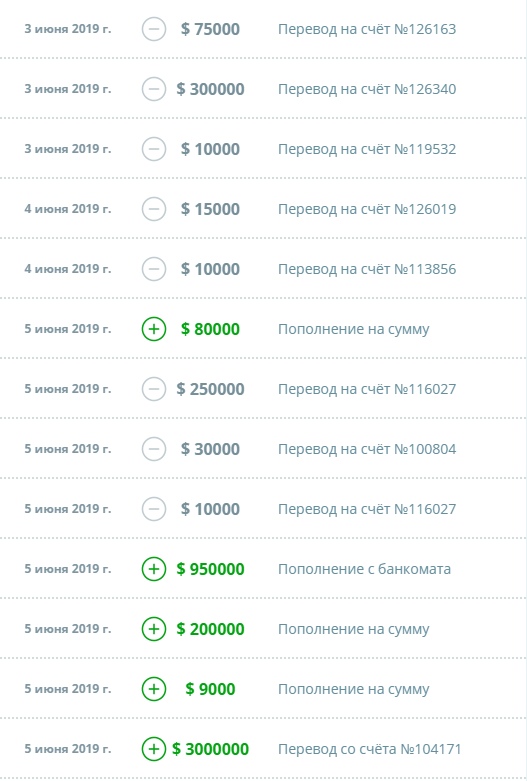The image size is (527, 781).
Task: Click the $ 3000000 amount
Action: click(x=210, y=749)
